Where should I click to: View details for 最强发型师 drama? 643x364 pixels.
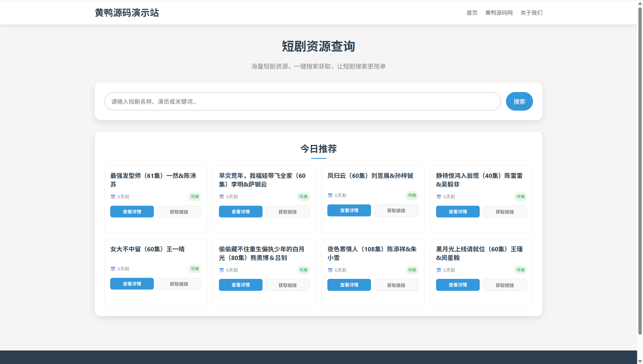pyautogui.click(x=132, y=212)
